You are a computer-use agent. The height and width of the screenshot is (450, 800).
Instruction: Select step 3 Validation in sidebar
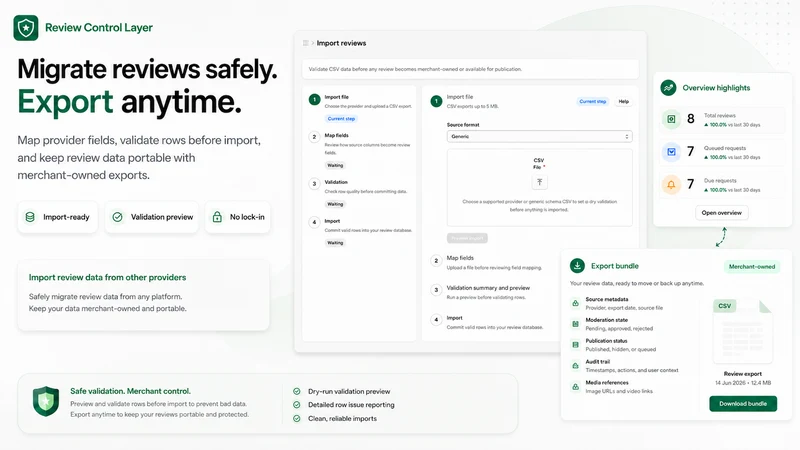click(x=360, y=192)
